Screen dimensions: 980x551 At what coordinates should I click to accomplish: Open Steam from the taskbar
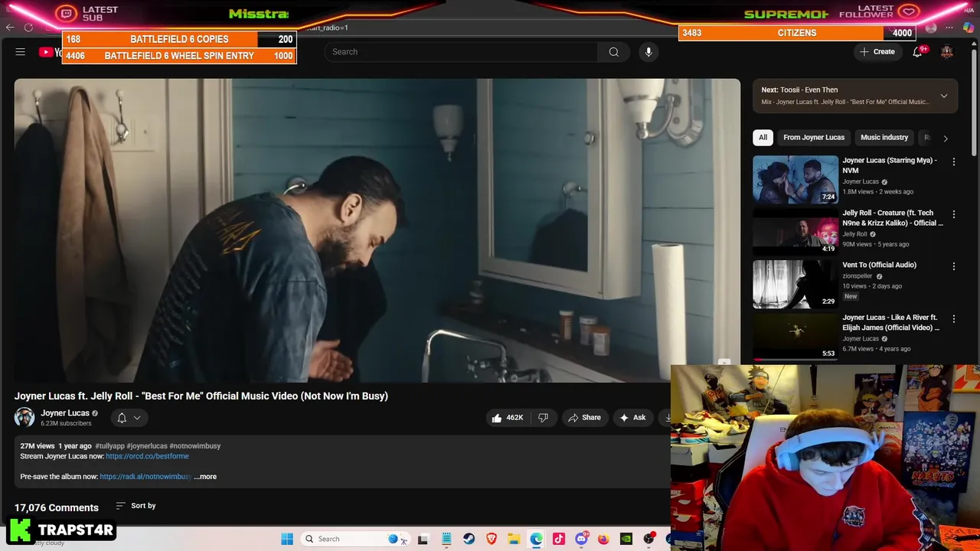(x=469, y=539)
